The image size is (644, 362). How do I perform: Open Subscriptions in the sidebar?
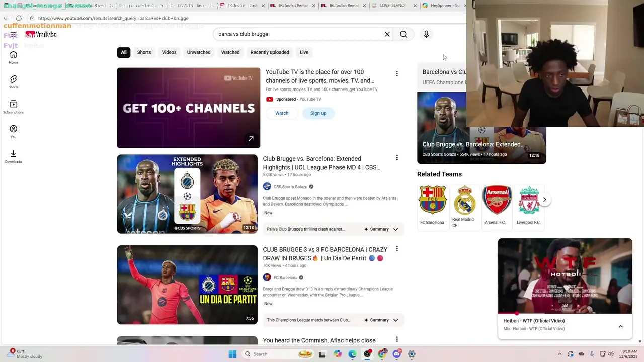click(13, 107)
